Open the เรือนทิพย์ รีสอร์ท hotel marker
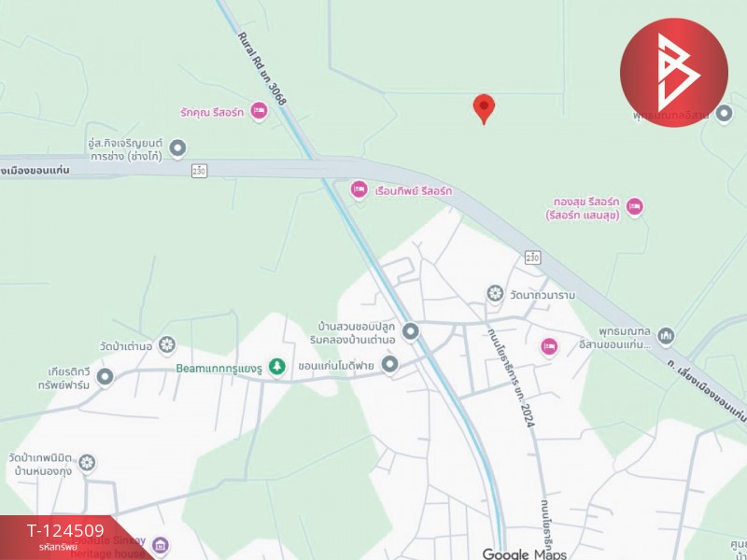747x560 pixels. 359,190
